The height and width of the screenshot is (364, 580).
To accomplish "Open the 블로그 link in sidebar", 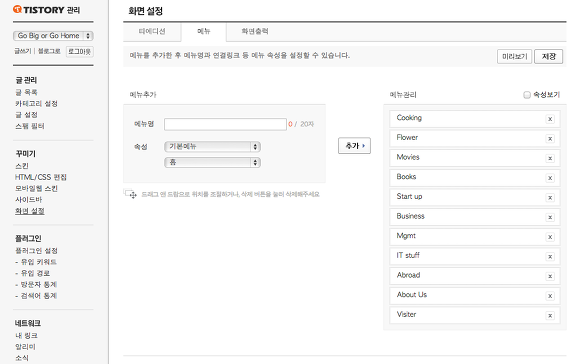I will click(x=49, y=51).
